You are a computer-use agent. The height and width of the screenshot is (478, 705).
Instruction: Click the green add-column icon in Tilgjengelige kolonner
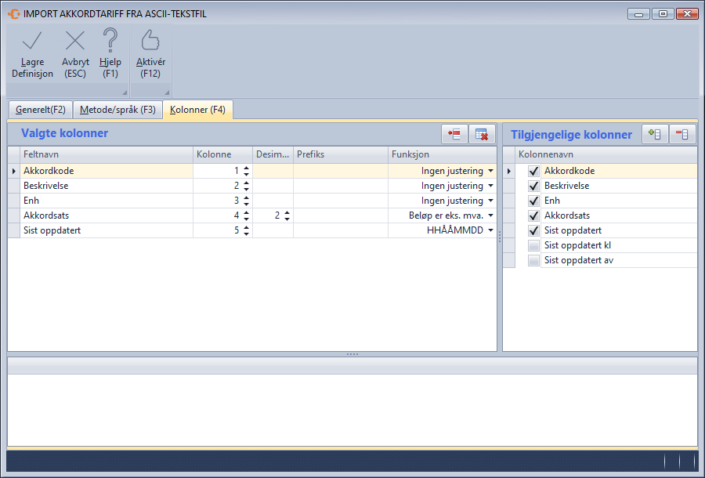click(656, 134)
